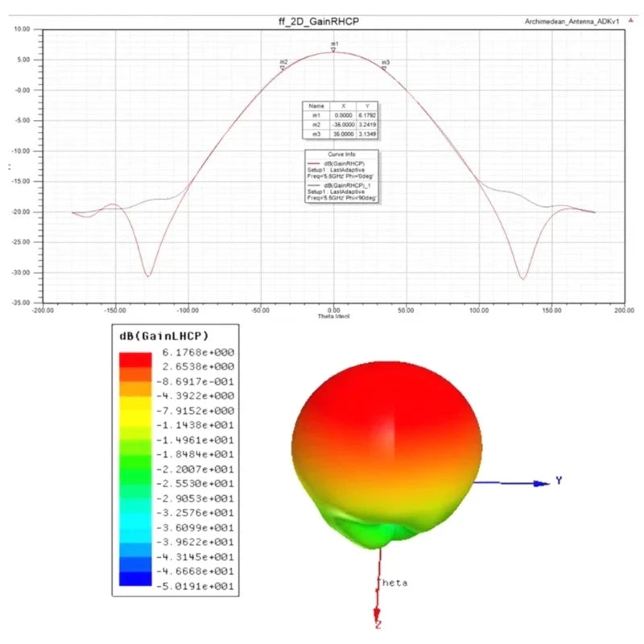This screenshot has height=644, width=644.
Task: Click scale value -2.9053e+001
Action: coord(195,498)
